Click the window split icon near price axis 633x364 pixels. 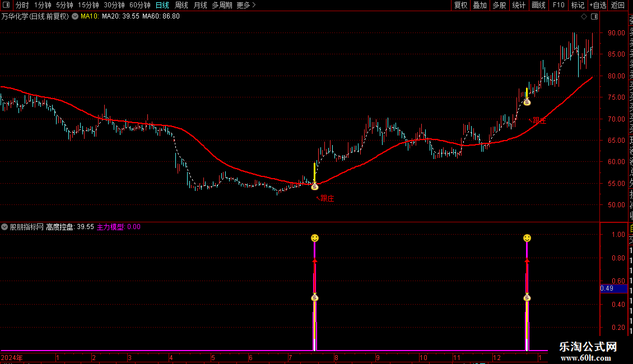(594, 17)
